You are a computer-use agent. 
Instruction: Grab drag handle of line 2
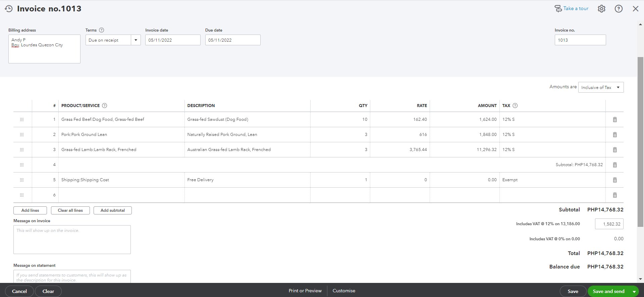pyautogui.click(x=22, y=135)
